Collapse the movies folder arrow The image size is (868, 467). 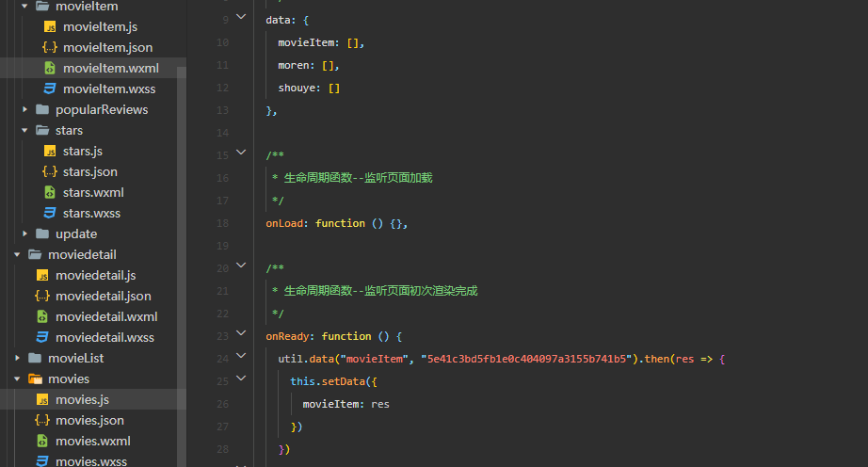17,379
